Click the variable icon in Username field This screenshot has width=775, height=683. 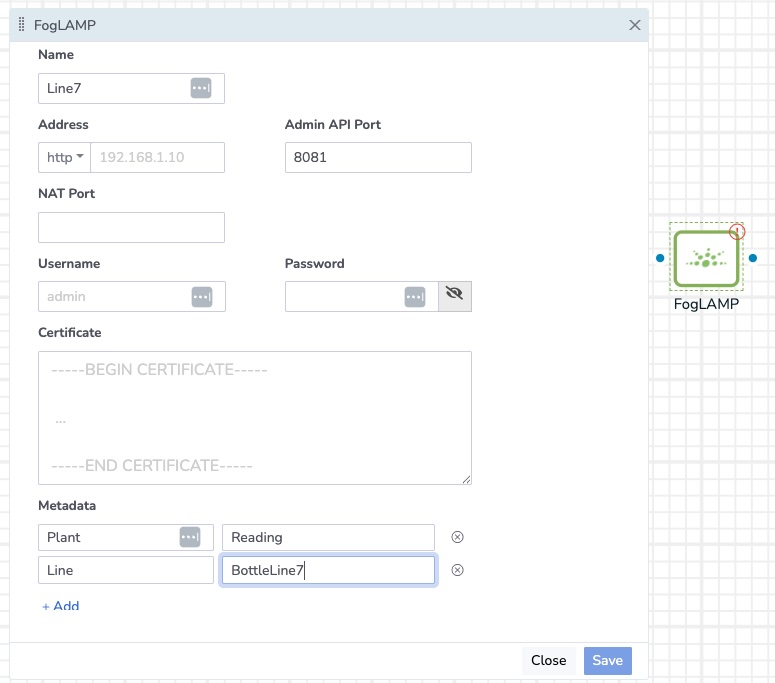tap(202, 296)
